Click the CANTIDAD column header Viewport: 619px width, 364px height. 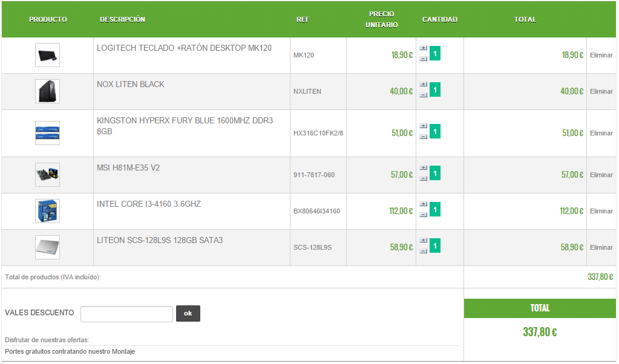click(440, 19)
